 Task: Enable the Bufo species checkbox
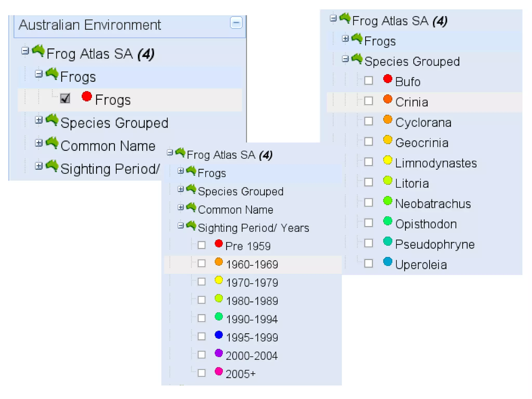tap(368, 81)
